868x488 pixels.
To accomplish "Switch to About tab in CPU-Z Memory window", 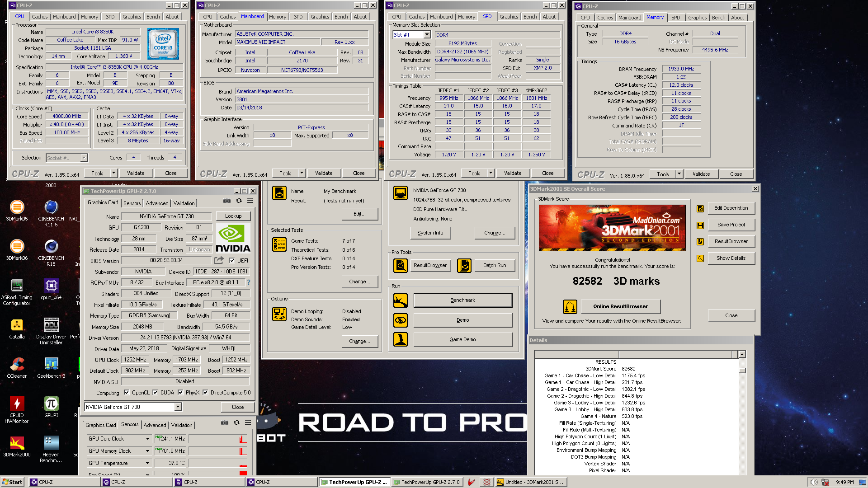I will (x=737, y=18).
